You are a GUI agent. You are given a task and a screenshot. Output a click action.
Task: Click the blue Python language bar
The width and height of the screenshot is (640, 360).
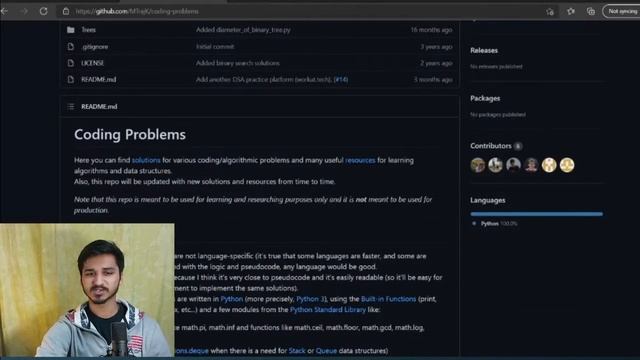click(536, 214)
